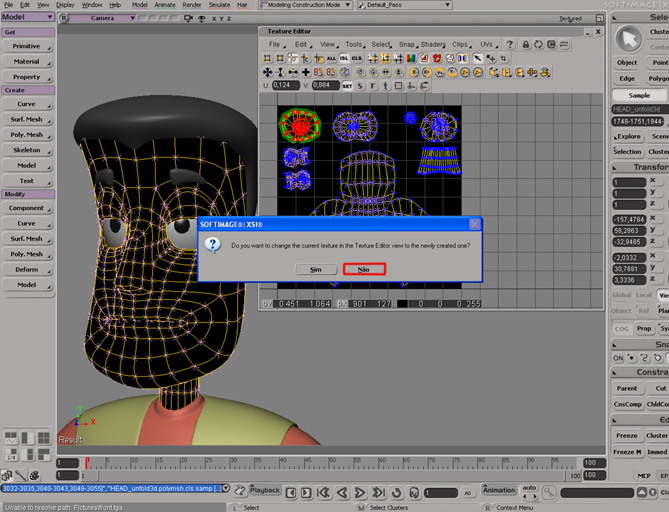Open the Render menu in the main menubar
Viewport: 669px width, 512px height.
point(190,5)
